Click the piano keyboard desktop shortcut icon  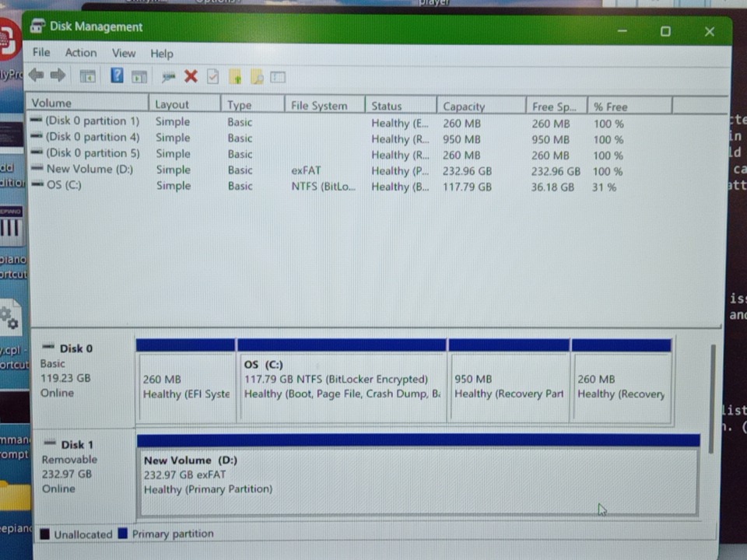pos(10,226)
